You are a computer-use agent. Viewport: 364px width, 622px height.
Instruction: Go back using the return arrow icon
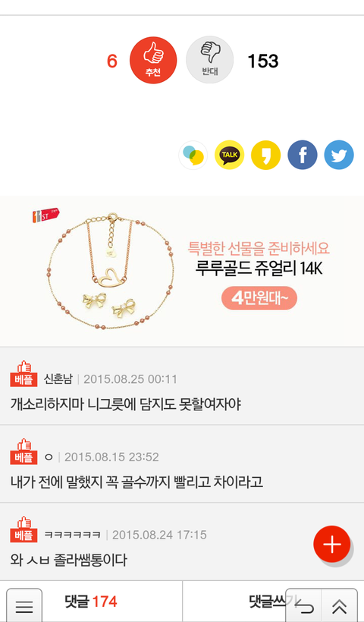pyautogui.click(x=303, y=606)
